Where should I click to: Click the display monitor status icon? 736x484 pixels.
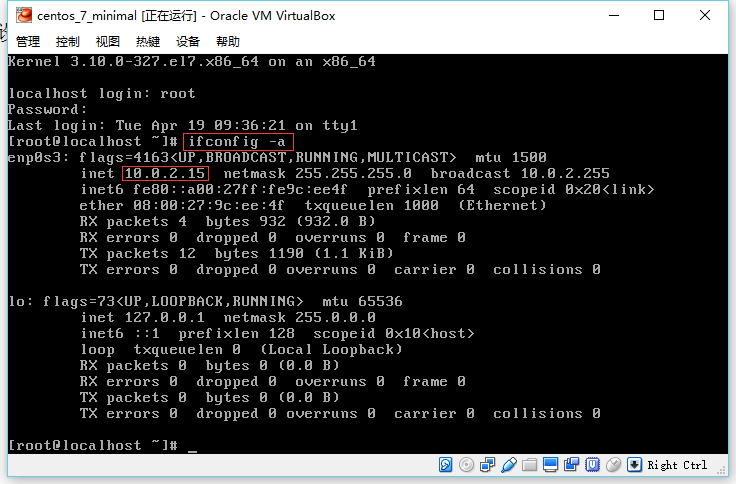(550, 465)
